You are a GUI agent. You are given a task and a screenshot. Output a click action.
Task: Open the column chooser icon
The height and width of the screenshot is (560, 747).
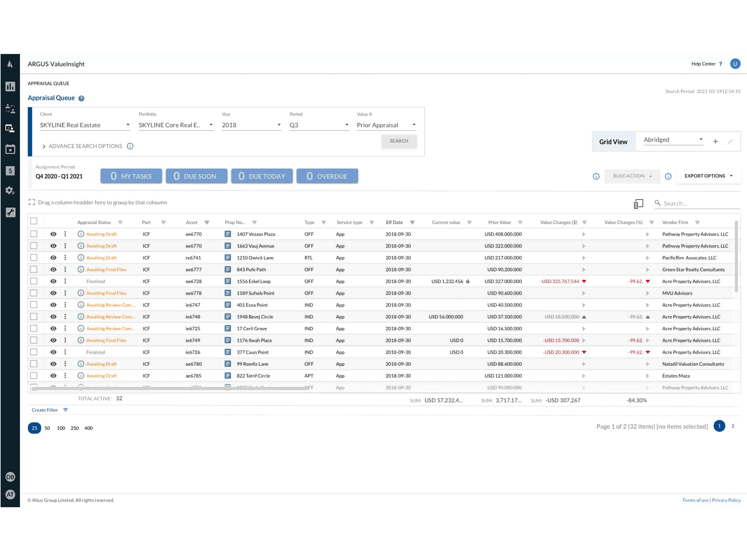click(638, 204)
